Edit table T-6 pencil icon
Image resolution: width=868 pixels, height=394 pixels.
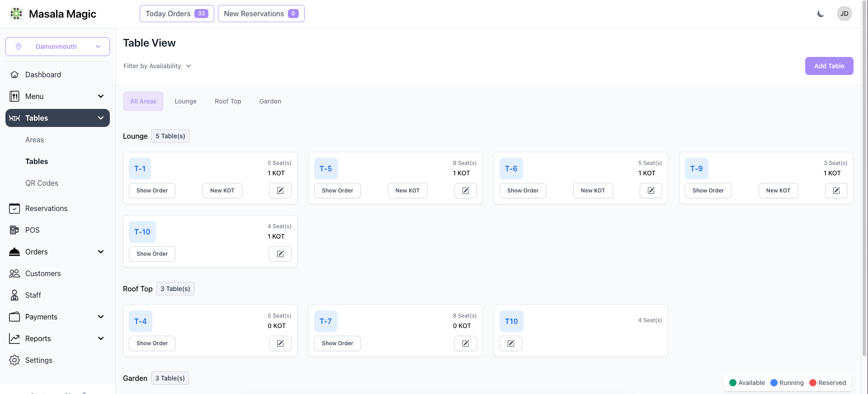coord(651,191)
